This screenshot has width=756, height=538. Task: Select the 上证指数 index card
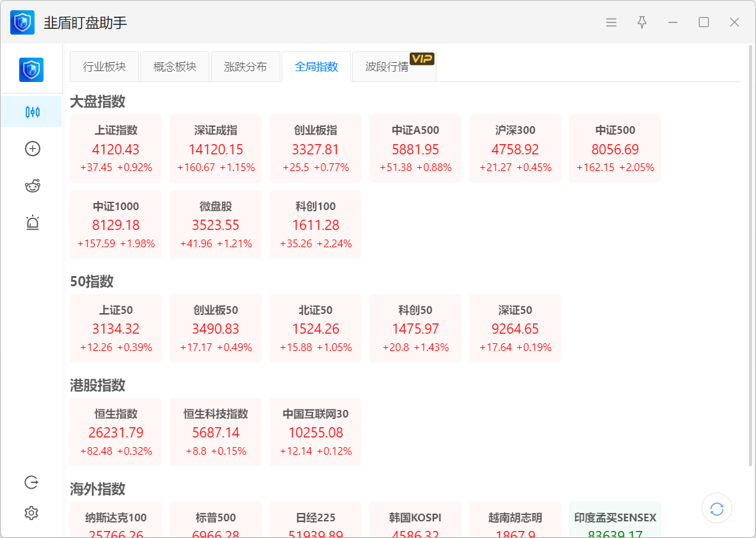point(116,149)
